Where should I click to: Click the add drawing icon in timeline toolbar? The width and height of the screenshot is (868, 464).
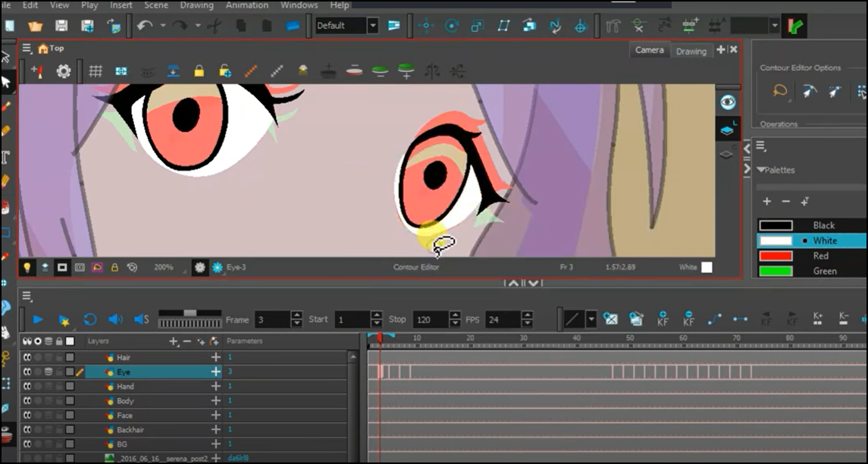coord(610,319)
